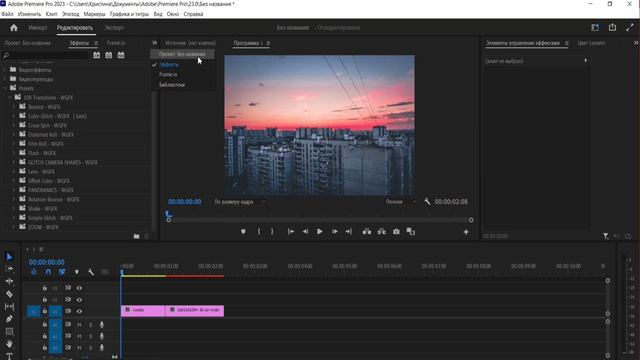Viewport: 640px width, 360px height.
Task: Select the Rectangle tool
Action: click(x=9, y=331)
